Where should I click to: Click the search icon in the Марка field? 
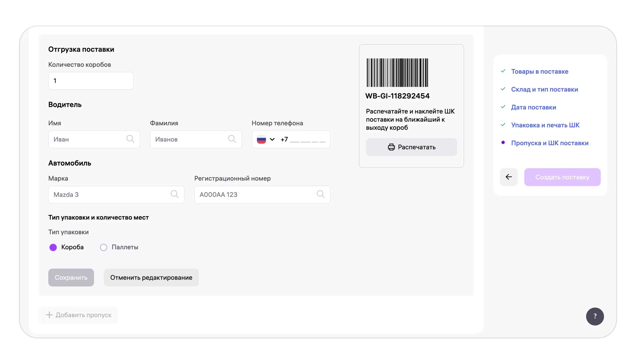[x=175, y=194]
